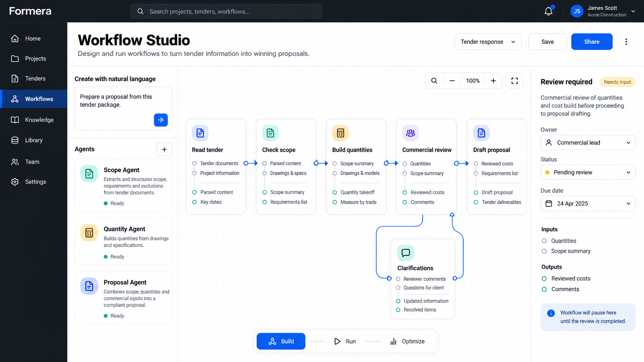The image size is (644, 362).
Task: Click the Draft proposal node icon
Action: coord(481,133)
